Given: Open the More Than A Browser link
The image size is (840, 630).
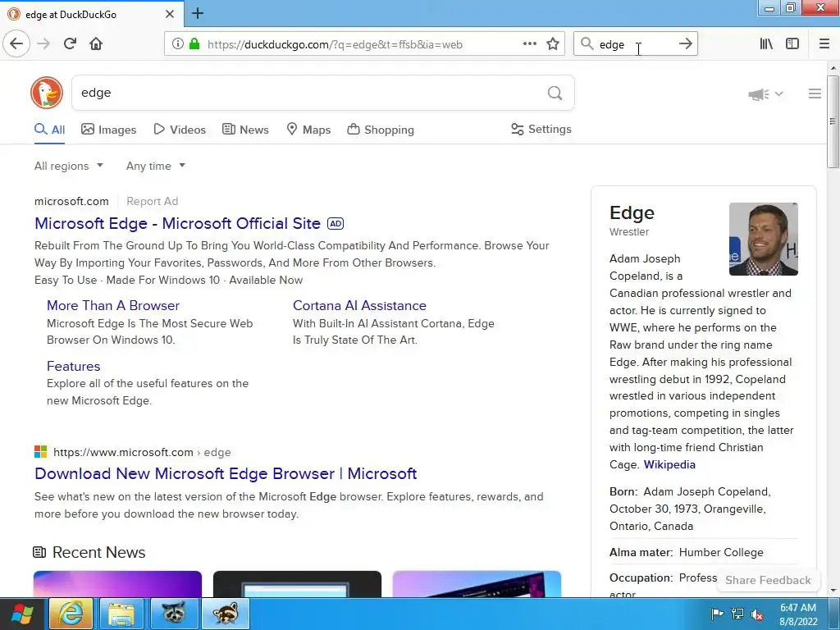Looking at the screenshot, I should [x=113, y=305].
